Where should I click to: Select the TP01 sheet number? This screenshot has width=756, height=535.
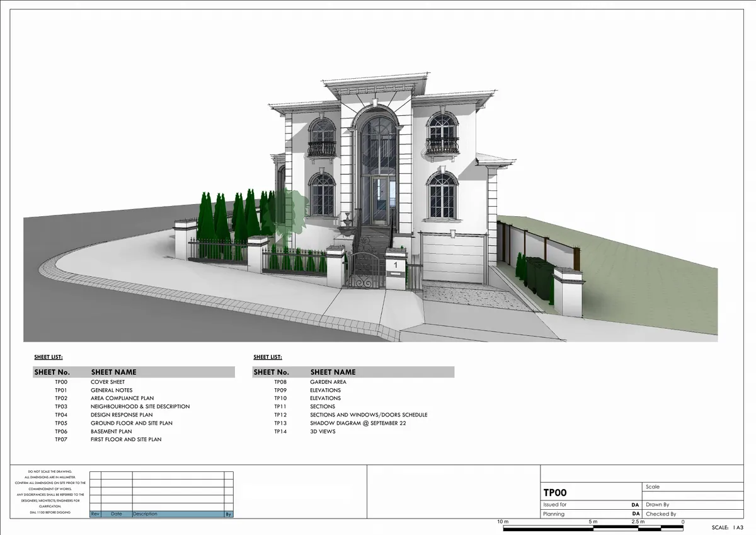pyautogui.click(x=60, y=390)
